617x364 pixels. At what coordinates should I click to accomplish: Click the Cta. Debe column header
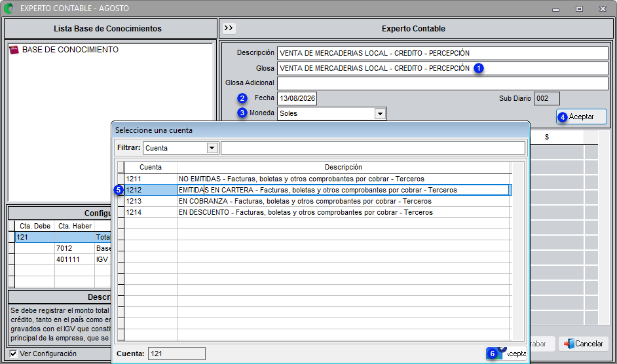pyautogui.click(x=35, y=226)
